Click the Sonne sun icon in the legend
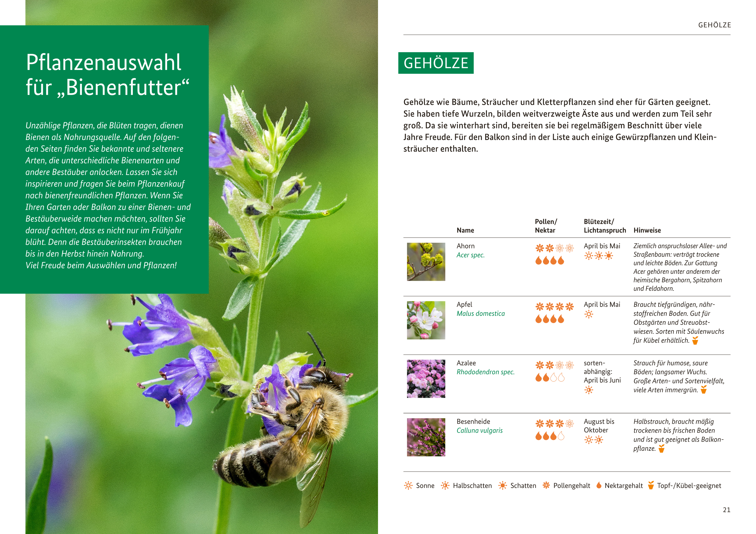This screenshot has height=534, width=756. click(408, 486)
